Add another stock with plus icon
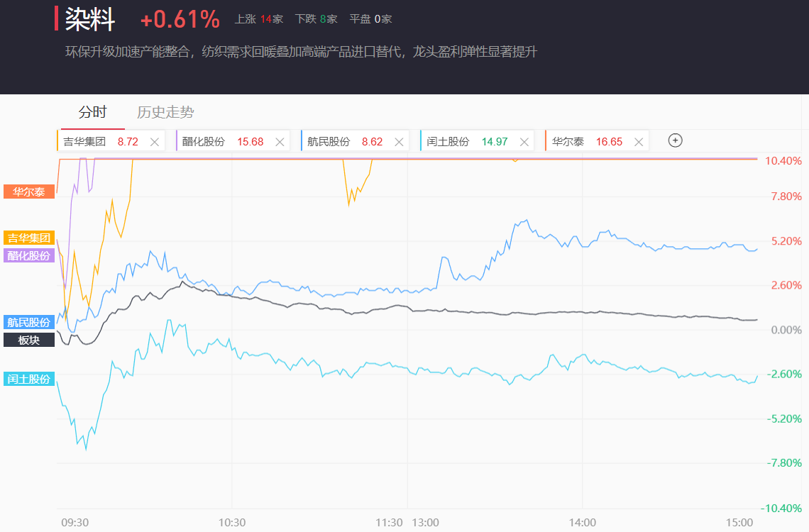Viewport: 809px width, 532px height. coord(676,140)
